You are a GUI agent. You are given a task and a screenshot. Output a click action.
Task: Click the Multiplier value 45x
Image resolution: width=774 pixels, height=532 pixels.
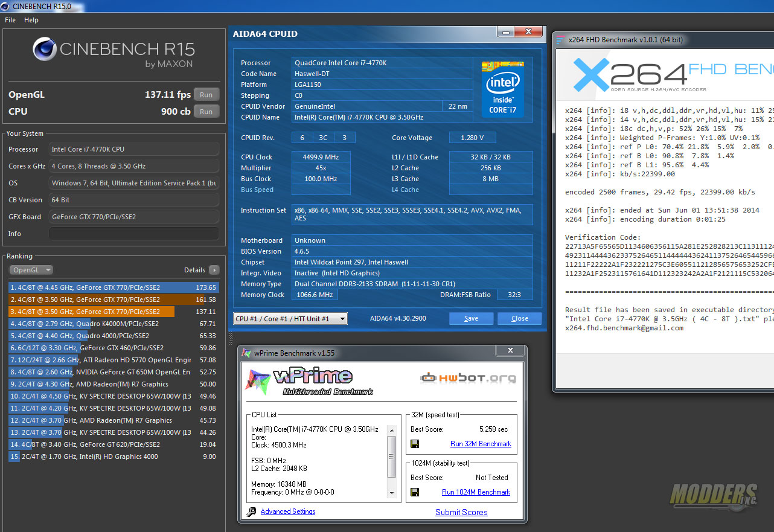pos(321,168)
